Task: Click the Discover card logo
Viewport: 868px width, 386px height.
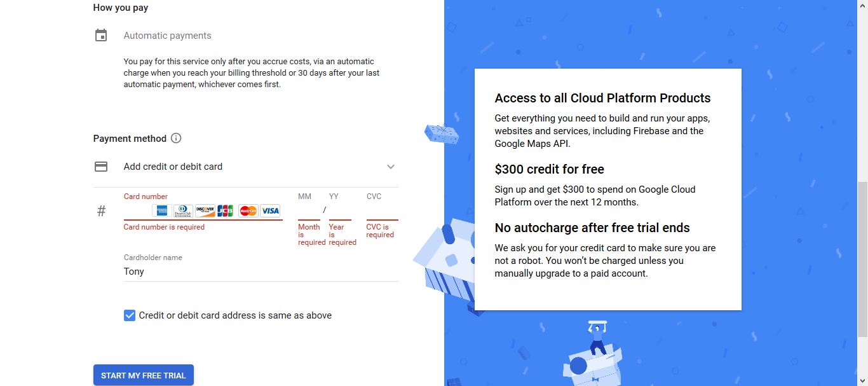Action: pyautogui.click(x=205, y=210)
